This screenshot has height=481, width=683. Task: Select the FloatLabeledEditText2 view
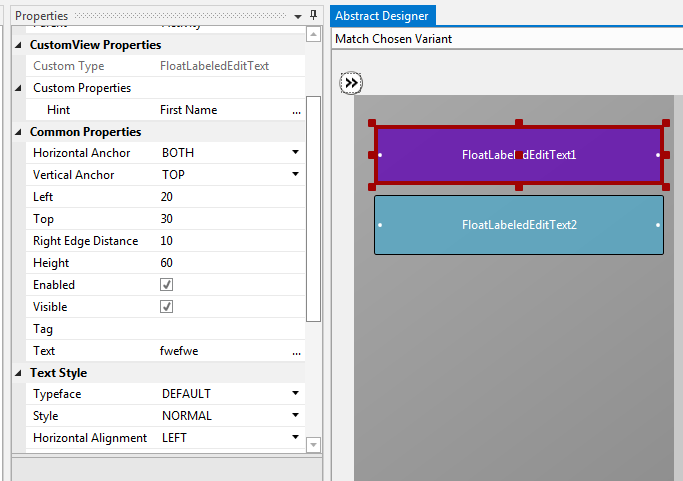point(519,225)
